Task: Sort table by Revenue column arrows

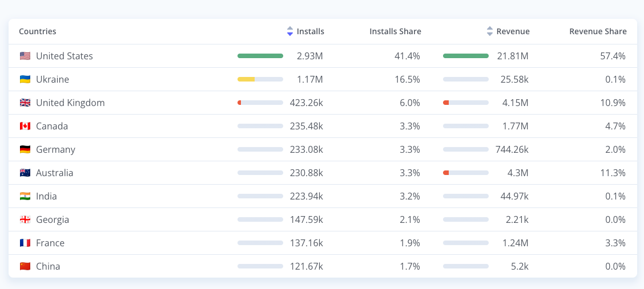Action: tap(490, 31)
